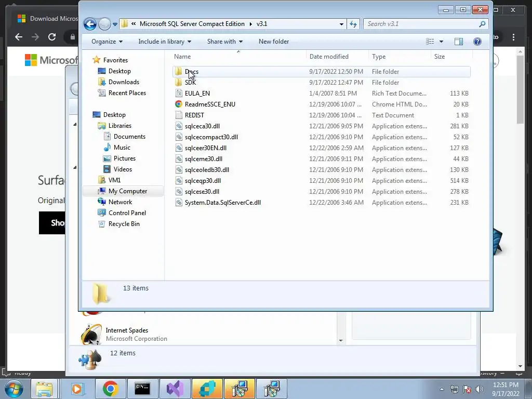Open Command Prompt from the taskbar

pos(142,389)
